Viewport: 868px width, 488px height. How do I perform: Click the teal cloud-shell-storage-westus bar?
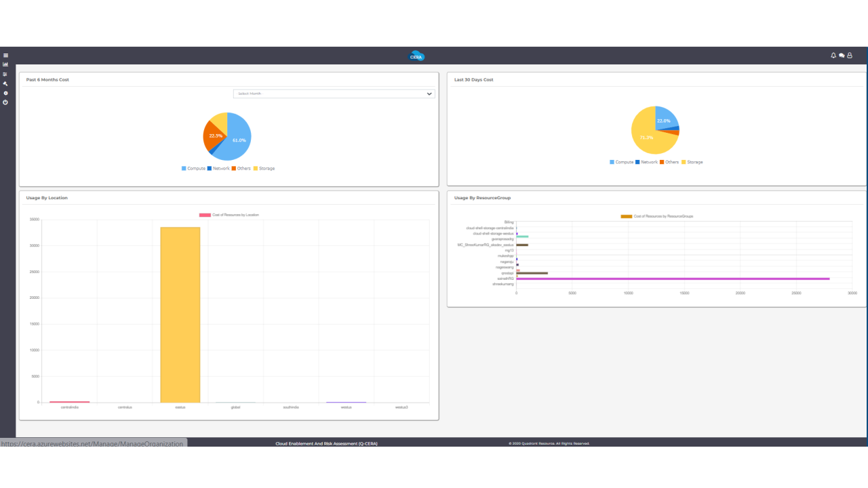click(522, 237)
